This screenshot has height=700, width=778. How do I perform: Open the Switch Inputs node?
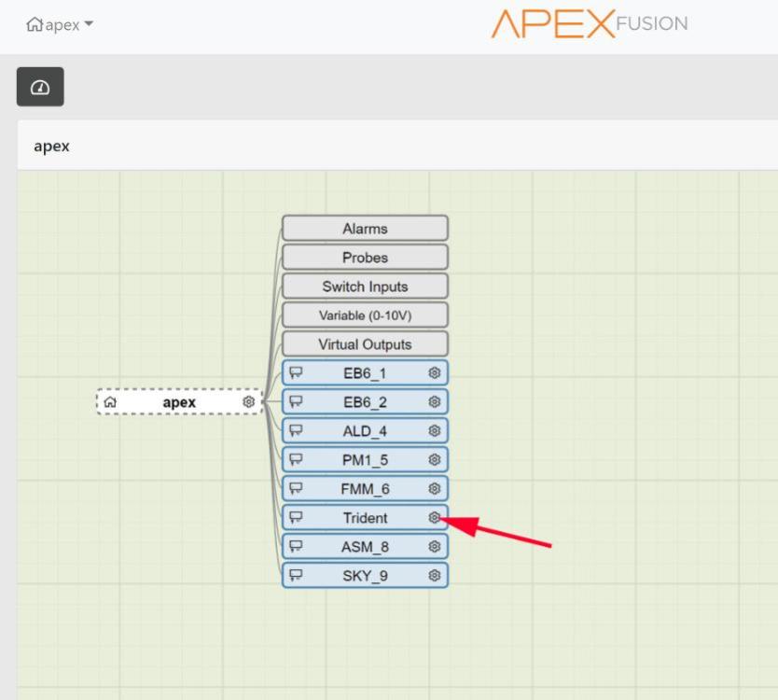[365, 287]
